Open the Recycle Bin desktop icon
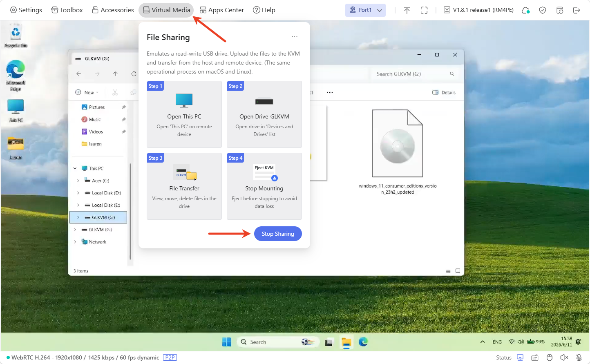Viewport: 590px width, 364px height. pyautogui.click(x=16, y=36)
